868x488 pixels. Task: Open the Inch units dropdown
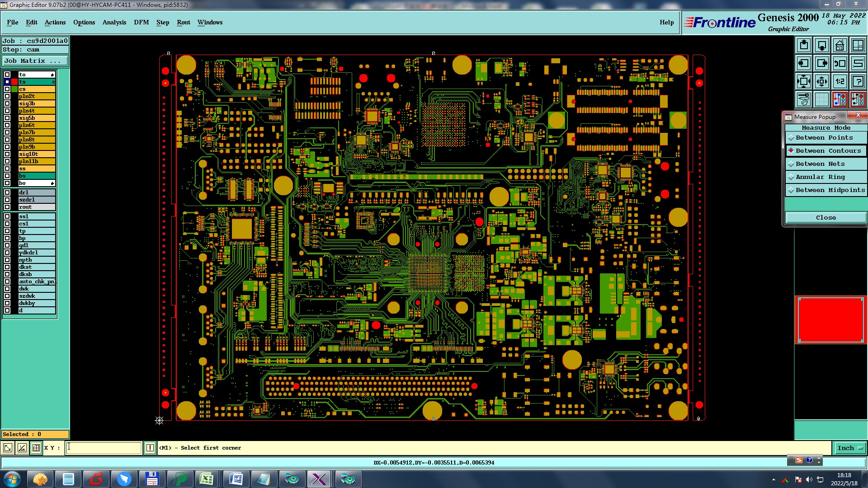click(x=850, y=448)
